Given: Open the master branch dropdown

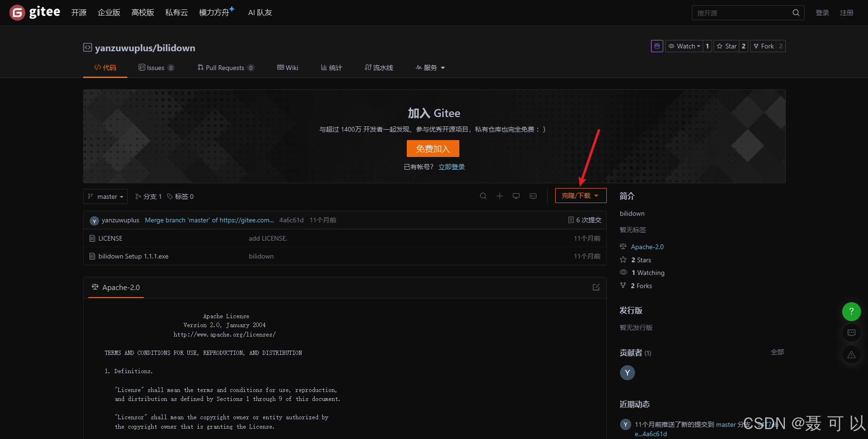Looking at the screenshot, I should pos(106,196).
